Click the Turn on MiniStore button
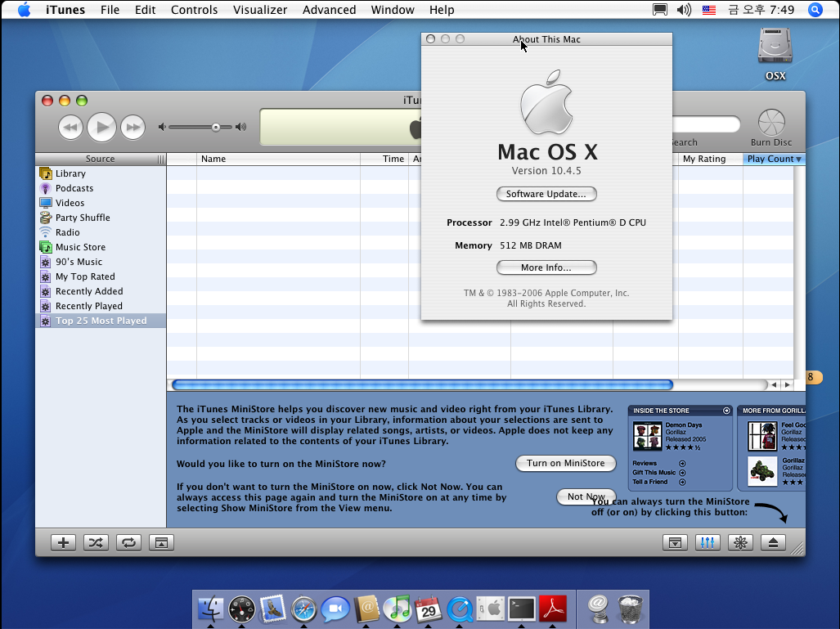Image resolution: width=840 pixels, height=629 pixels. click(x=566, y=464)
